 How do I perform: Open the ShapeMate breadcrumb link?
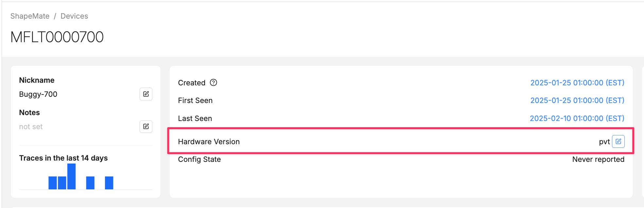(30, 16)
